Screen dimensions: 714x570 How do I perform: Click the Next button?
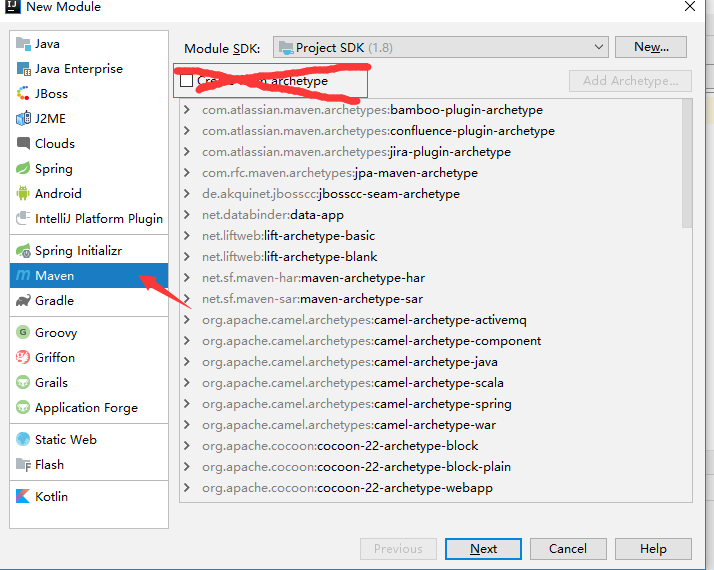click(483, 549)
